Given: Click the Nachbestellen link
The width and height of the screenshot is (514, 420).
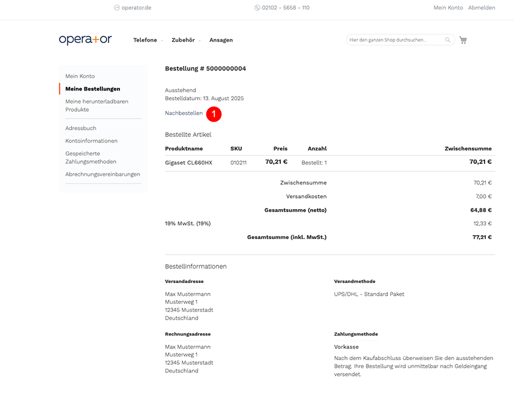Looking at the screenshot, I should (184, 113).
